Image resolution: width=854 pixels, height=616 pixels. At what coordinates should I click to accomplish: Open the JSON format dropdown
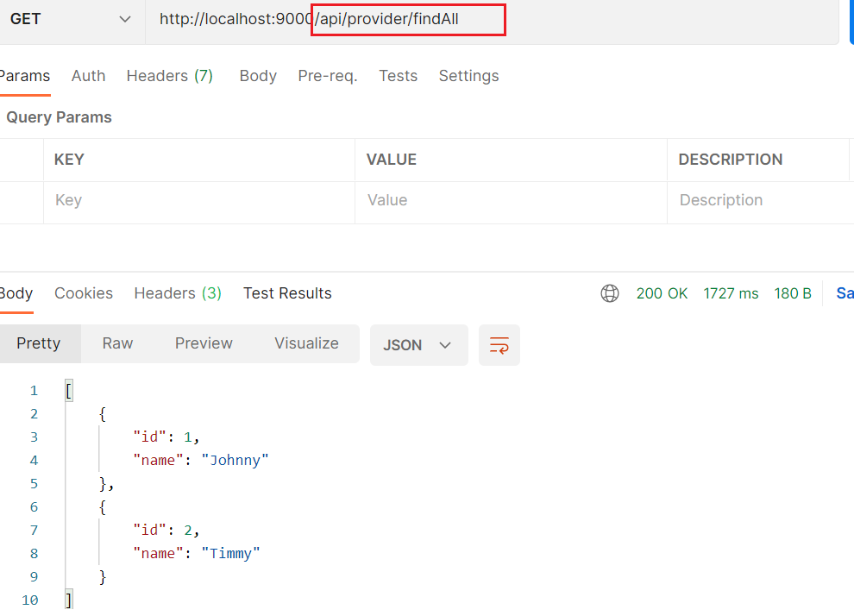point(419,345)
